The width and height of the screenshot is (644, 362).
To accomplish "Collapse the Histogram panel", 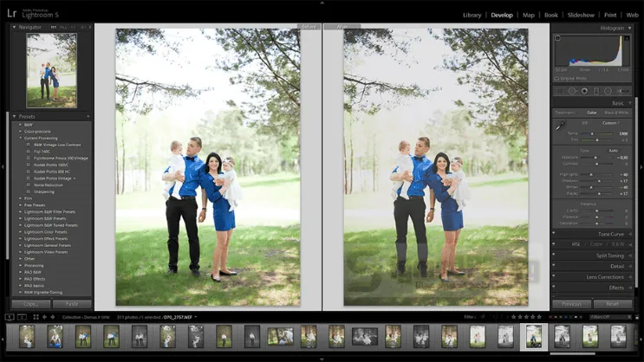I will pos(629,28).
